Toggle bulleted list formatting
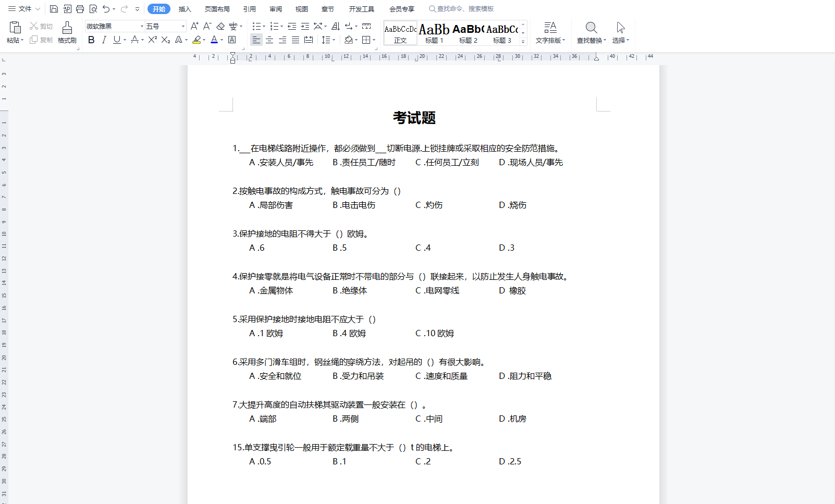The height and width of the screenshot is (504, 835). [256, 26]
